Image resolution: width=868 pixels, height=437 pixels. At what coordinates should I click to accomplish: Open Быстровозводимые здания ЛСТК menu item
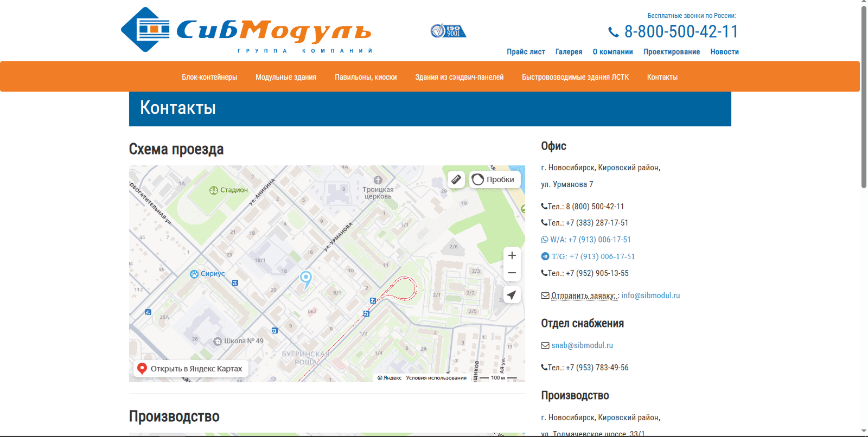pyautogui.click(x=575, y=77)
